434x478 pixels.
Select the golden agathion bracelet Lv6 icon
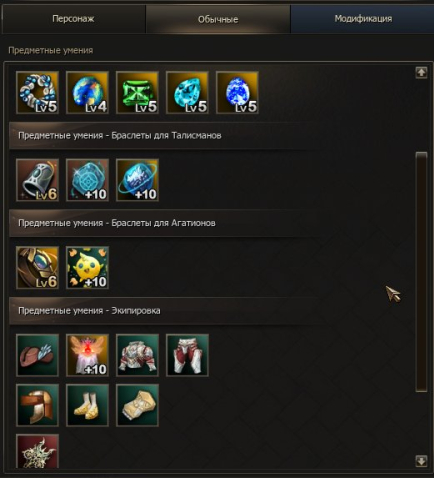(37, 268)
